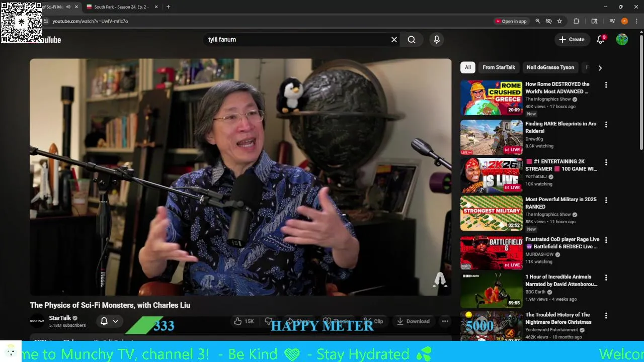Image resolution: width=644 pixels, height=362 pixels.
Task: Mute the audio-playing YouTube tab speaker icon
Action: (68, 7)
